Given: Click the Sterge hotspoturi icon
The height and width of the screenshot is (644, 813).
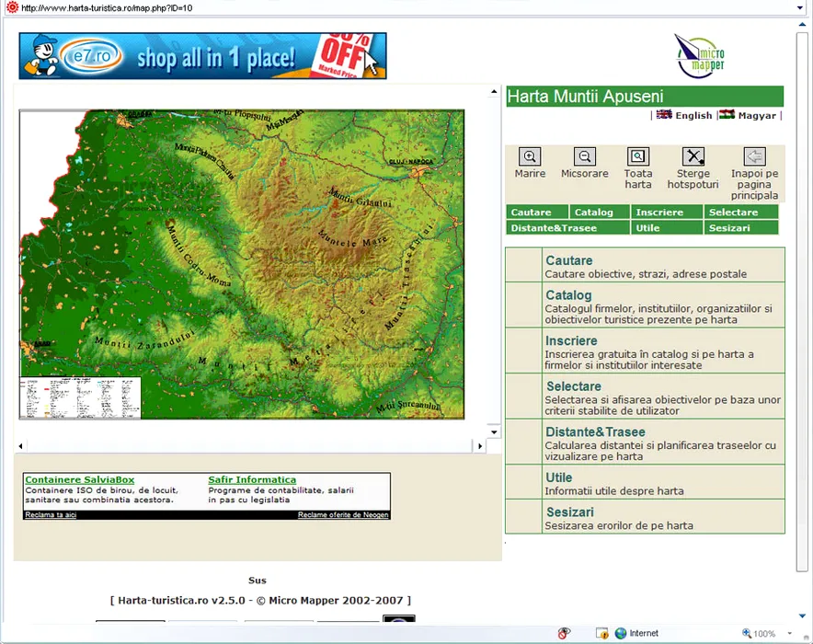Looking at the screenshot, I should pos(693,157).
